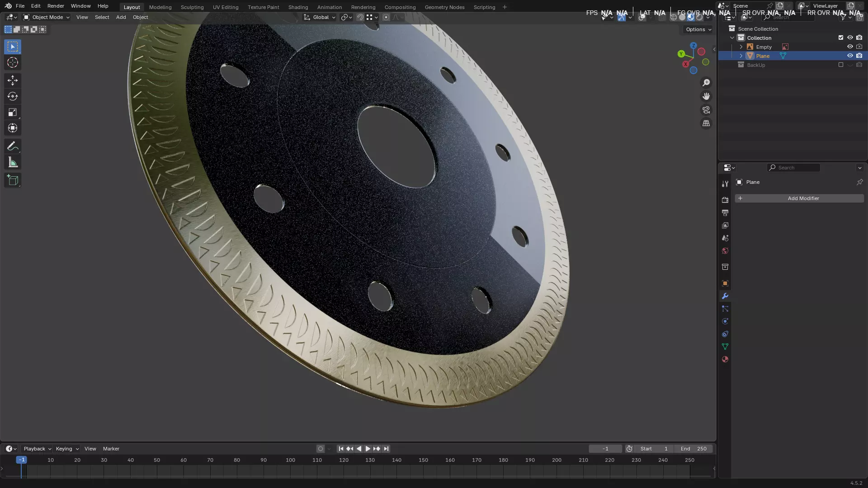Click the Add Modifier button

tap(799, 198)
